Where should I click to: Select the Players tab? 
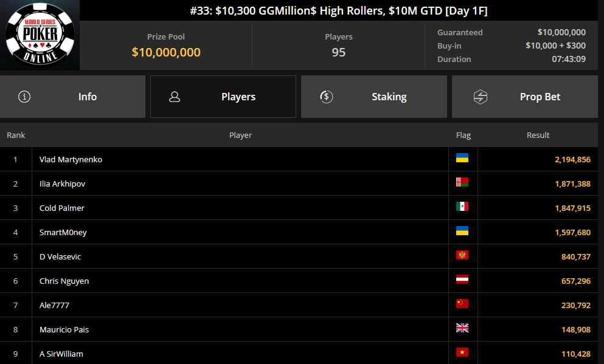tap(223, 97)
